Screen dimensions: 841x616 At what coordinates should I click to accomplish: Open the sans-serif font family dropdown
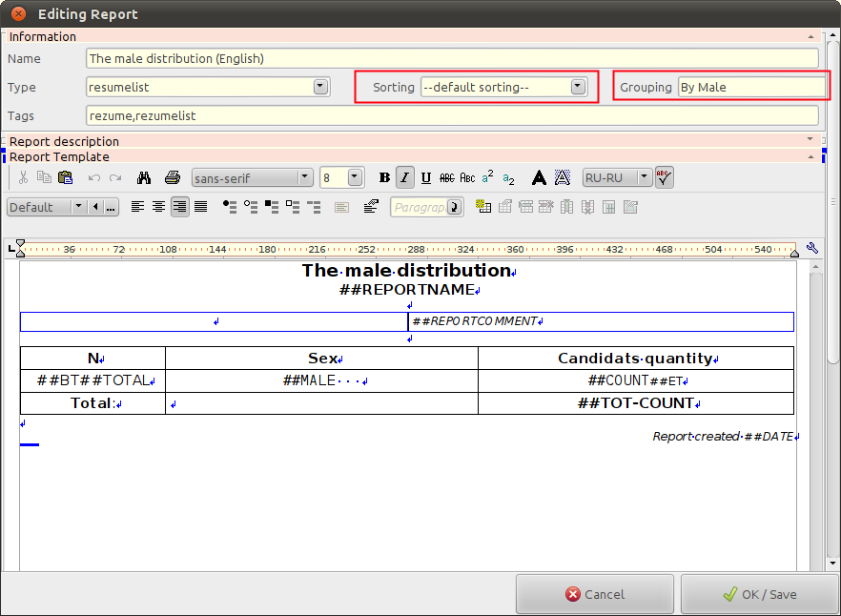252,177
